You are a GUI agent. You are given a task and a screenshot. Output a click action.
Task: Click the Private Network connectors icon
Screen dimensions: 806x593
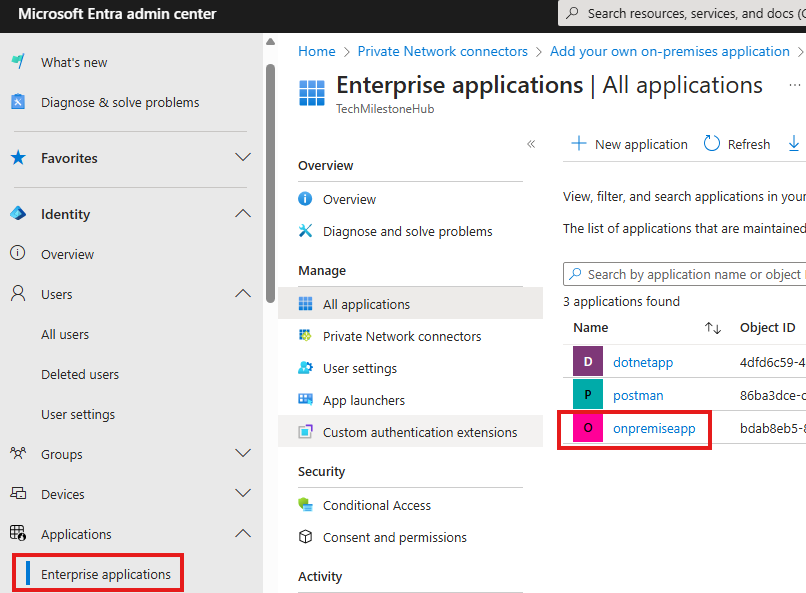click(x=305, y=336)
